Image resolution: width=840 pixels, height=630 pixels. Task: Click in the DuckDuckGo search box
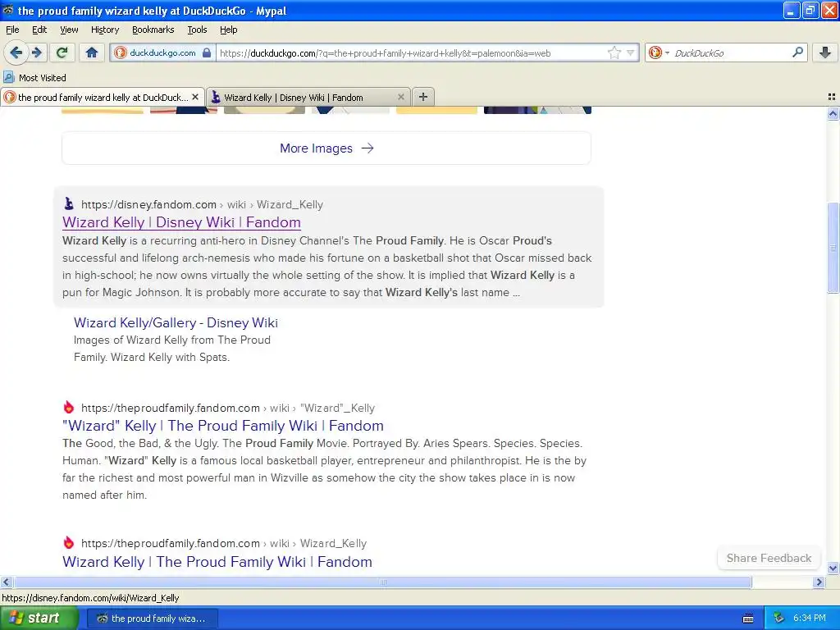point(731,52)
